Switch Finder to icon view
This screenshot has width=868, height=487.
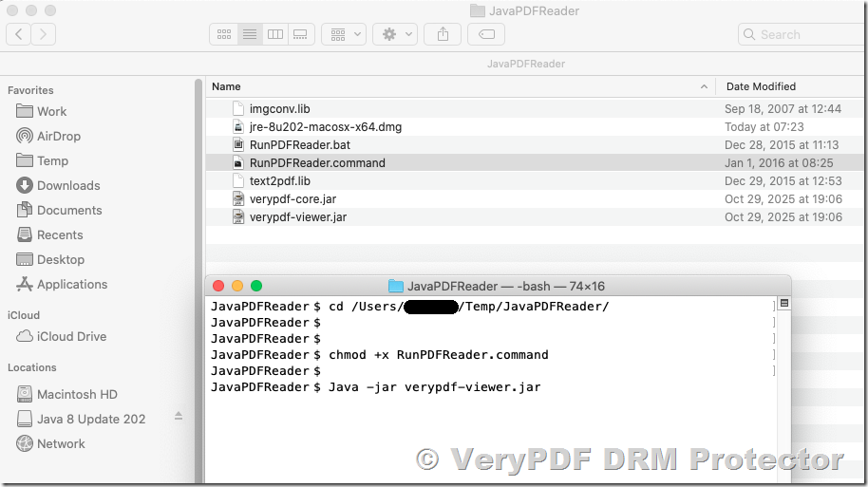(223, 34)
